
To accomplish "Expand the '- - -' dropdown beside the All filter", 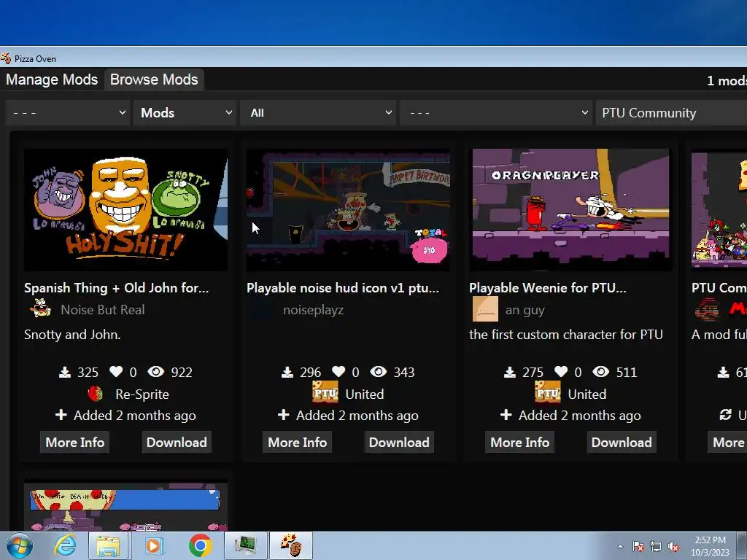I will [496, 113].
